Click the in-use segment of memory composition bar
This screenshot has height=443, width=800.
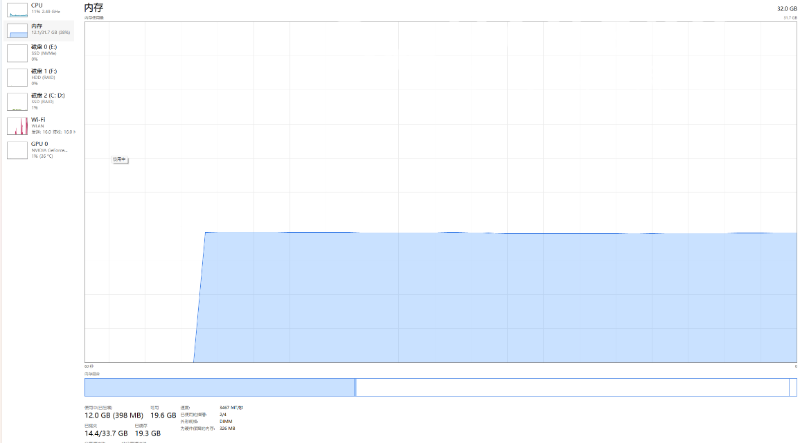pos(220,388)
